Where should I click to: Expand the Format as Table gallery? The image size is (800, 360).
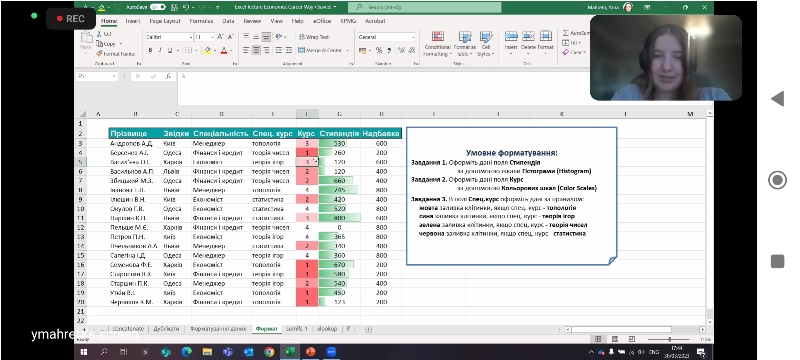tap(465, 44)
